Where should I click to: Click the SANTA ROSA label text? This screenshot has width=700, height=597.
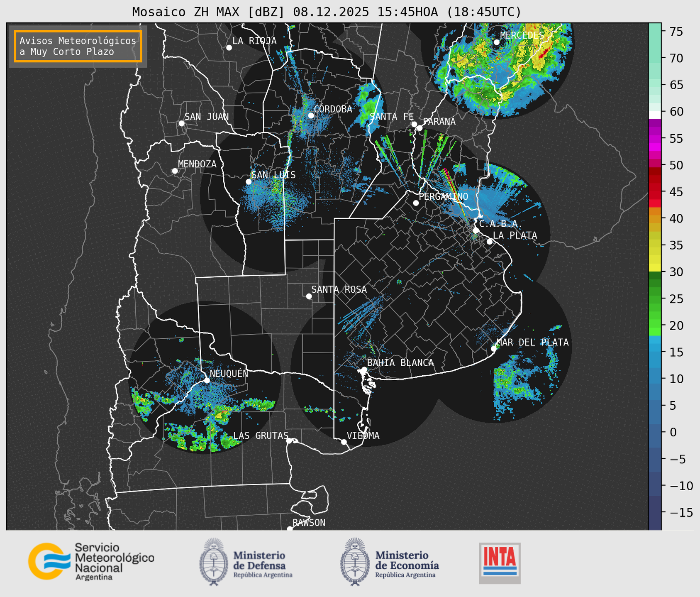pyautogui.click(x=339, y=289)
